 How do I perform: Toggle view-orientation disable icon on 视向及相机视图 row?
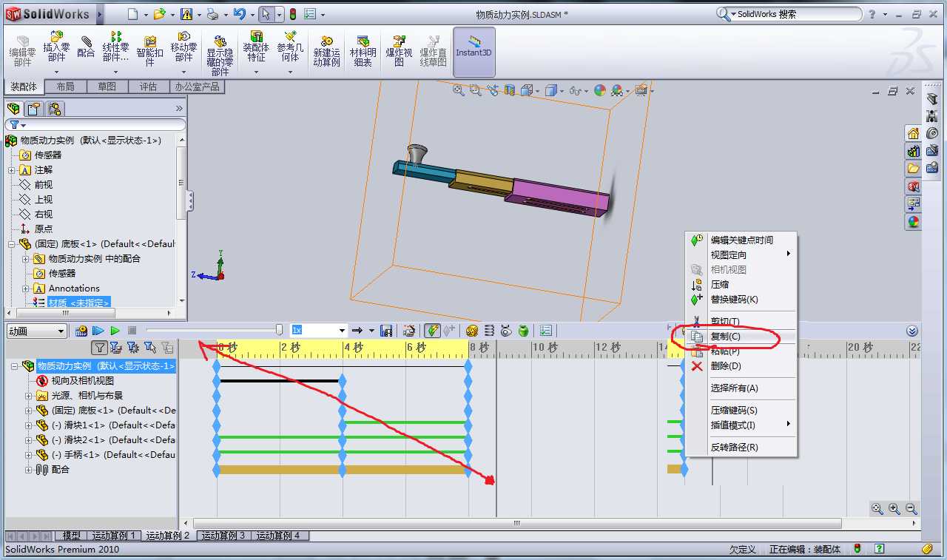click(42, 380)
